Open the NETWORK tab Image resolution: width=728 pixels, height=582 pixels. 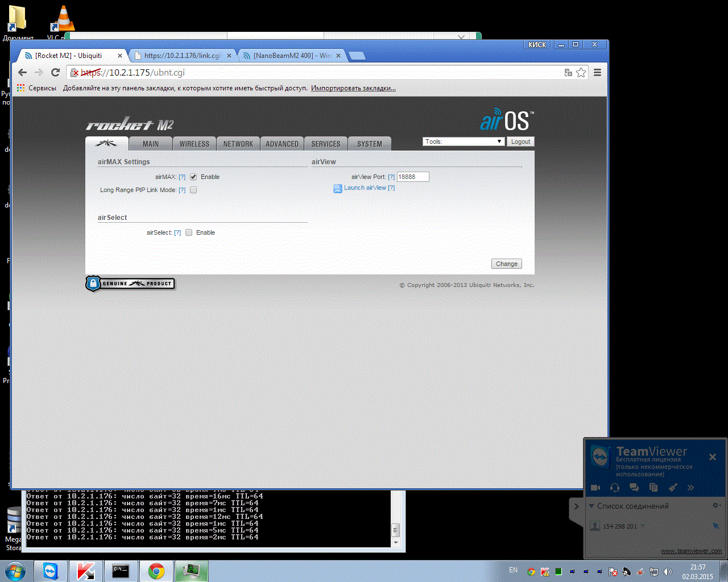pos(238,144)
